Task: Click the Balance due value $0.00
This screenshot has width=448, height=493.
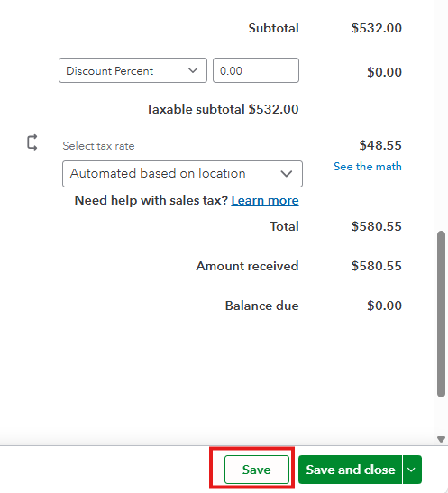Action: (x=384, y=306)
